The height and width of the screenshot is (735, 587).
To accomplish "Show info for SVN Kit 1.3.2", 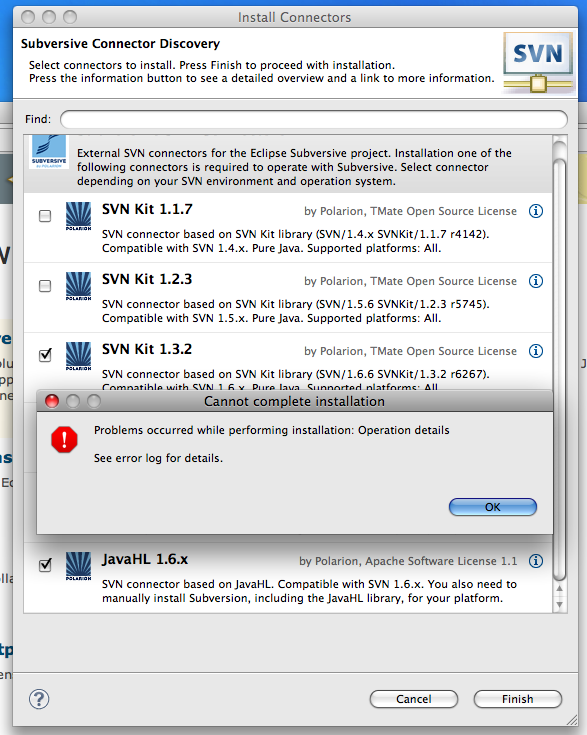I will pyautogui.click(x=536, y=351).
